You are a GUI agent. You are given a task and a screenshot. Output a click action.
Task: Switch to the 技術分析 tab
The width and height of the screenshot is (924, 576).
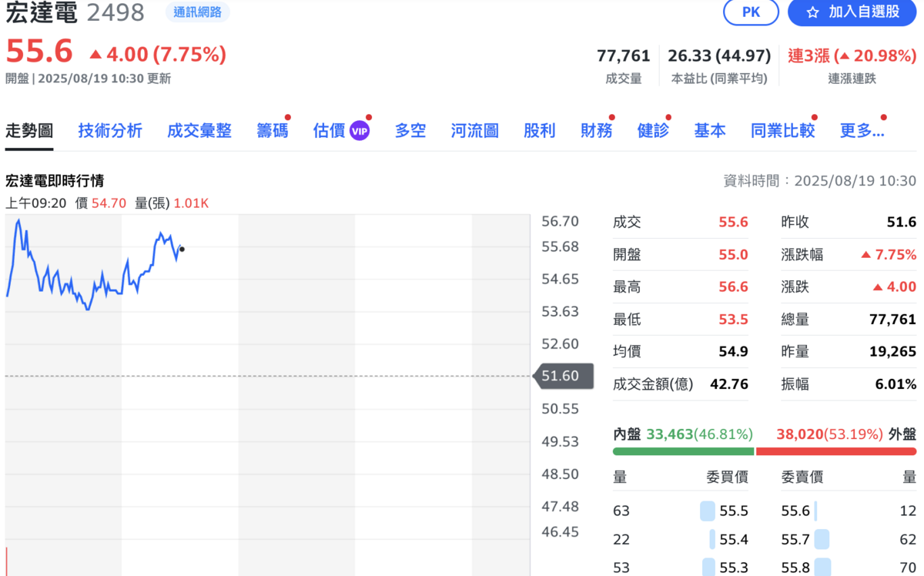click(110, 131)
